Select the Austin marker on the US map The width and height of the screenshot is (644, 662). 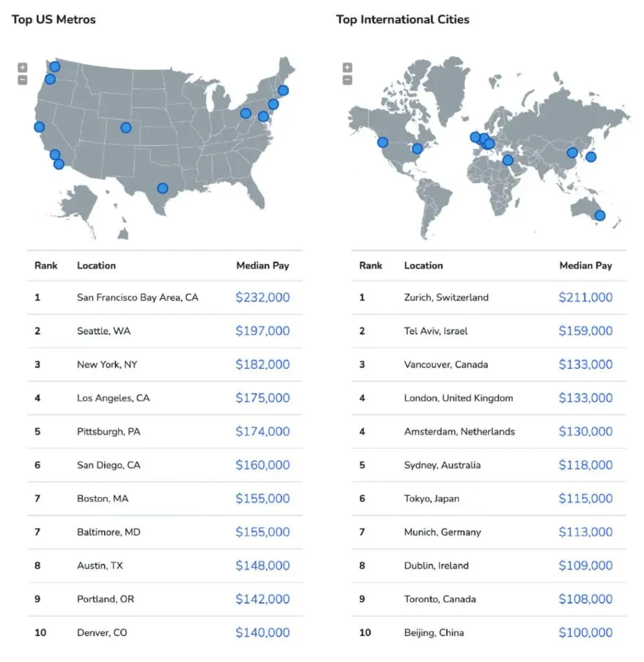point(163,188)
